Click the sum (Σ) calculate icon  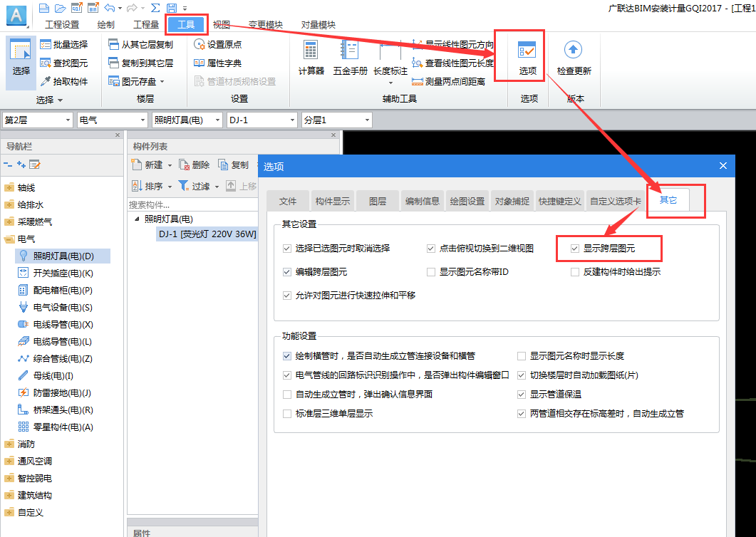(x=155, y=8)
